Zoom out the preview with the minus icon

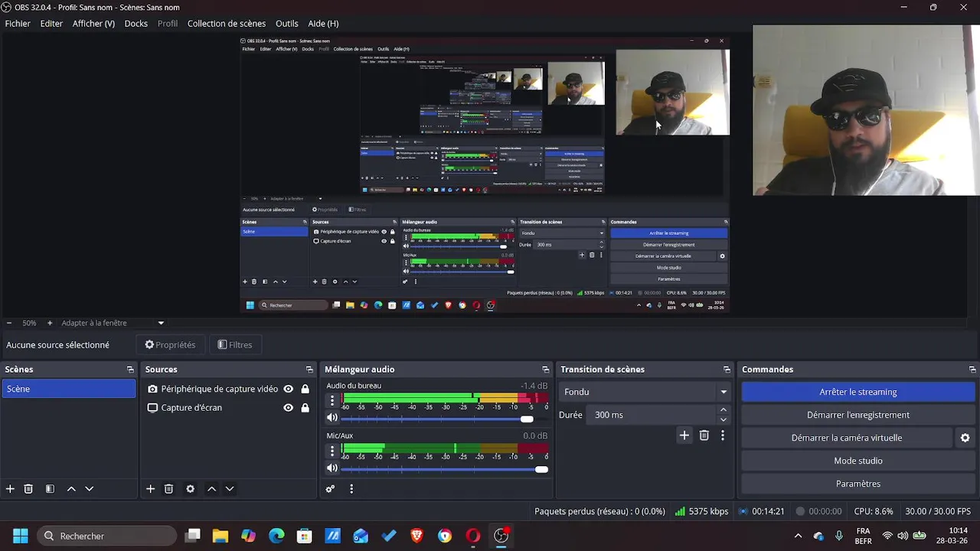(x=9, y=323)
